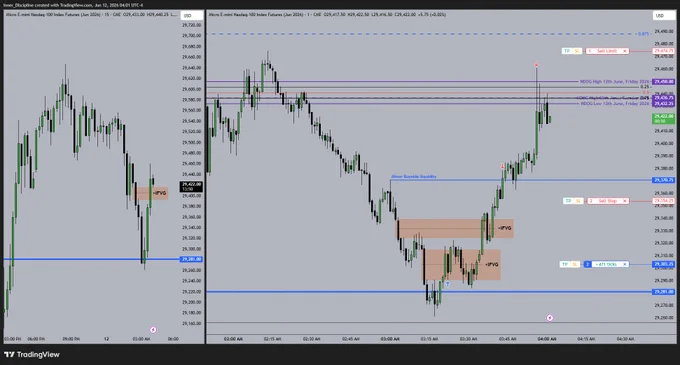Click the 29,490.00 right price scale label
This screenshot has width=680, height=365.
[664, 32]
